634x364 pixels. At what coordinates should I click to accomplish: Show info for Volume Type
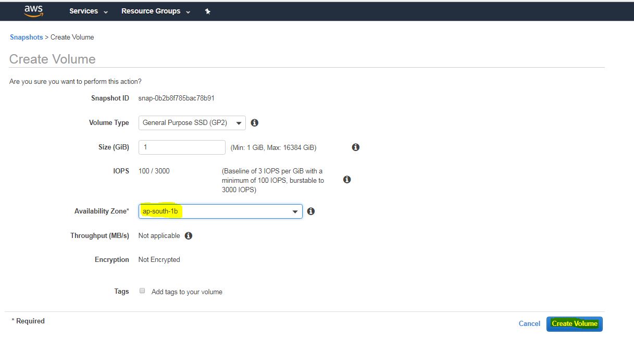(x=255, y=123)
